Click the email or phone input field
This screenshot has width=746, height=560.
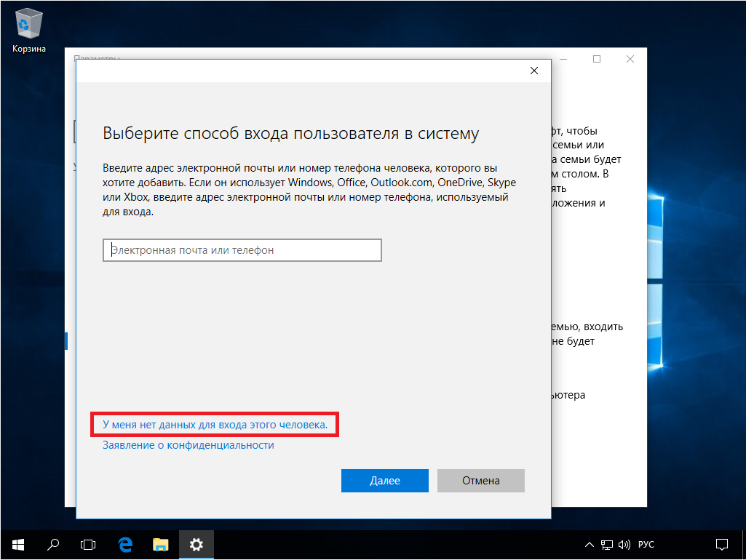click(x=242, y=250)
